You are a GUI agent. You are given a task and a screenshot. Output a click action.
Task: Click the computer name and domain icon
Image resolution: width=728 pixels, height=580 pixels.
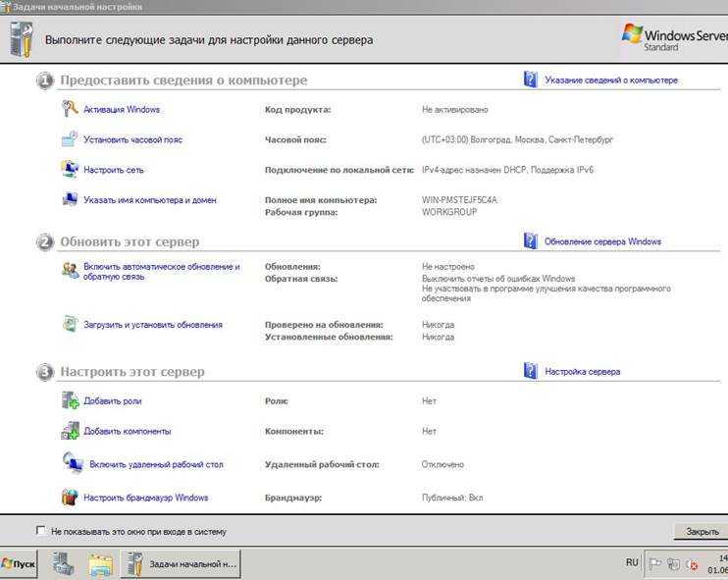click(x=70, y=199)
